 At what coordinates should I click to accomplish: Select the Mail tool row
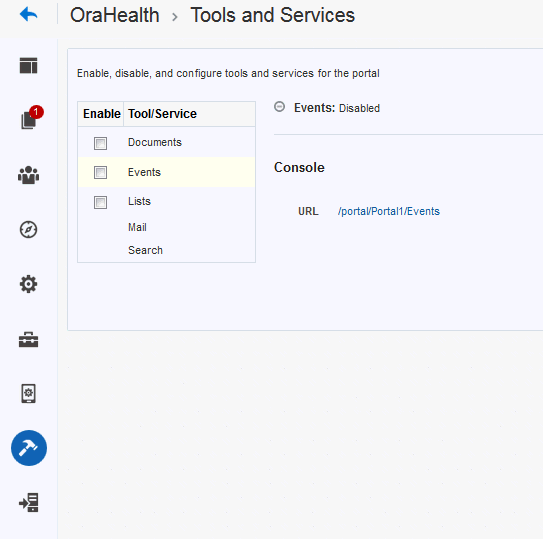point(167,227)
